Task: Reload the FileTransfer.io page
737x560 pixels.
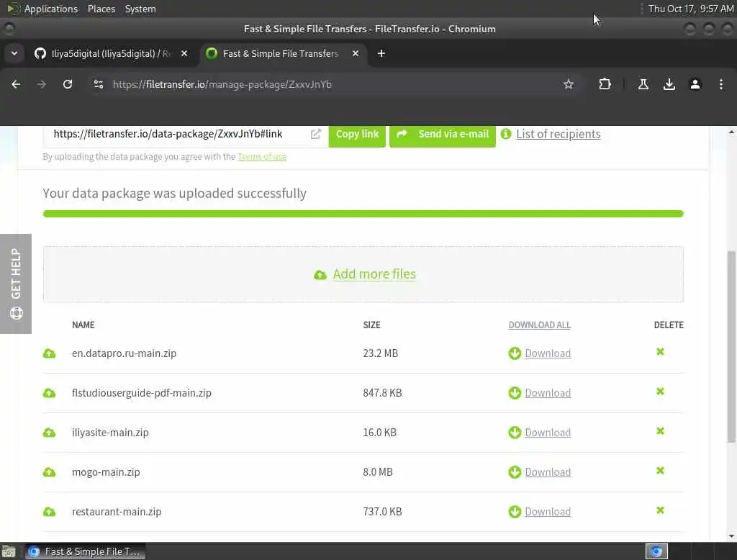Action: point(68,84)
